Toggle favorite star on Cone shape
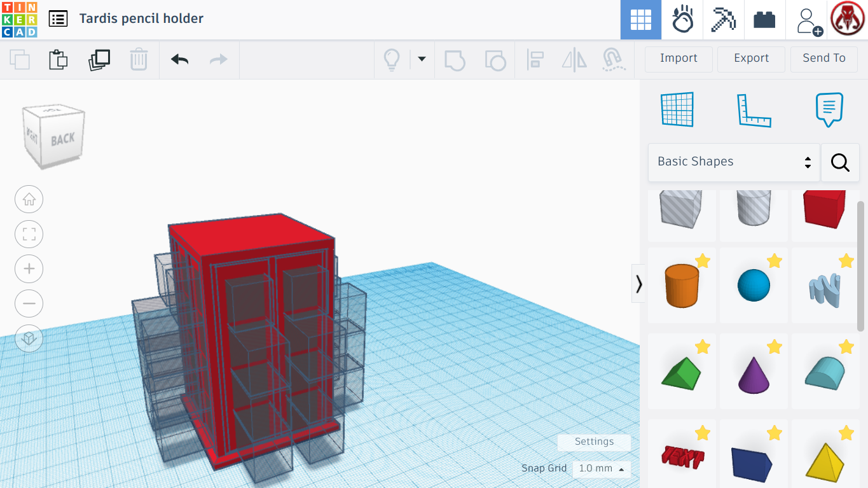868x488 pixels. click(775, 347)
